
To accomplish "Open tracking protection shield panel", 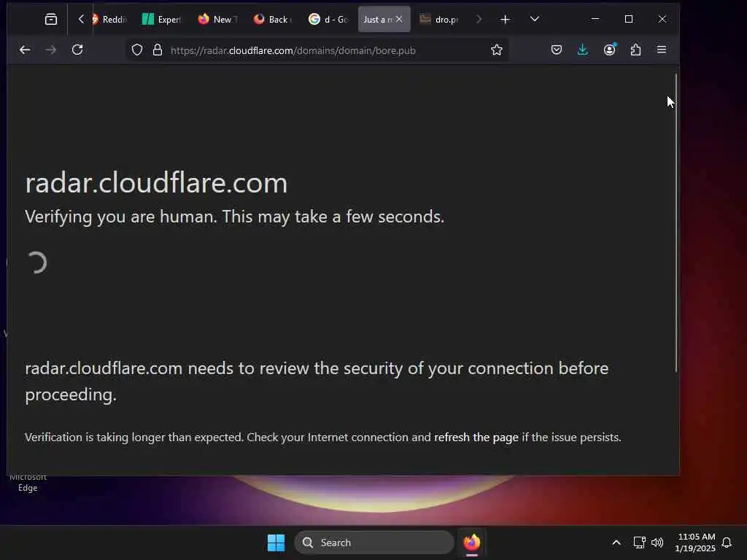I will 137,50.
